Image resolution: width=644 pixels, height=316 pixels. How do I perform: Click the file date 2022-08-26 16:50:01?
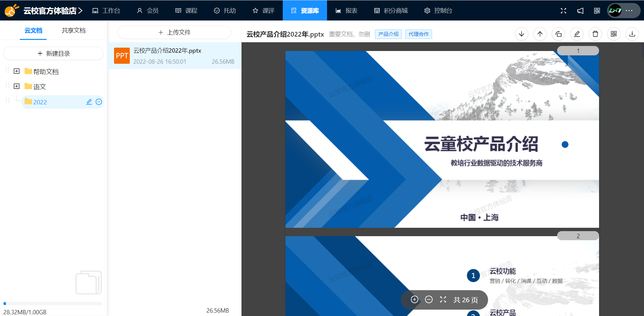pos(160,62)
